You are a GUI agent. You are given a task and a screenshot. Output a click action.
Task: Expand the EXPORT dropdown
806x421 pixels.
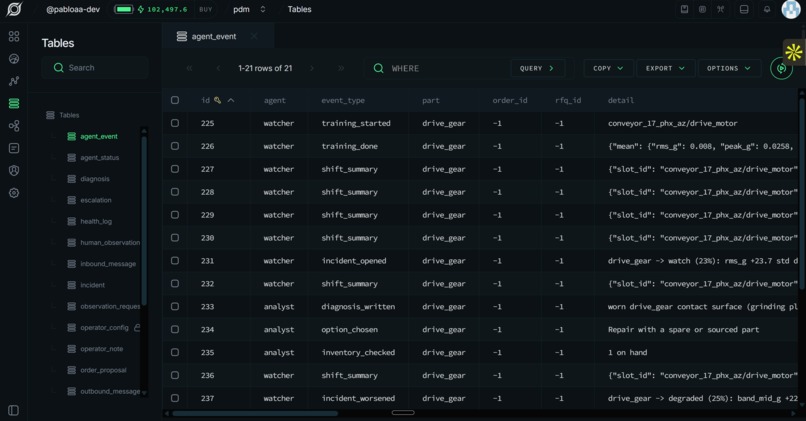(665, 68)
